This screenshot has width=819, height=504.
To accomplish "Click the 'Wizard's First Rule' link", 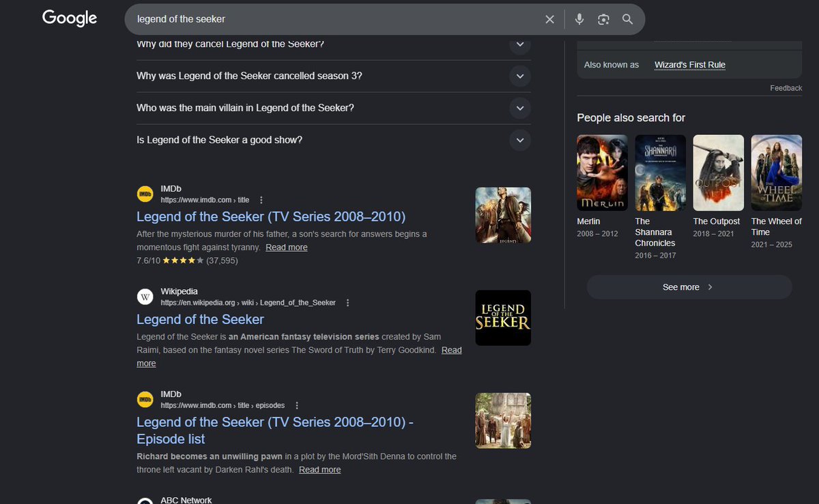I will (x=690, y=65).
